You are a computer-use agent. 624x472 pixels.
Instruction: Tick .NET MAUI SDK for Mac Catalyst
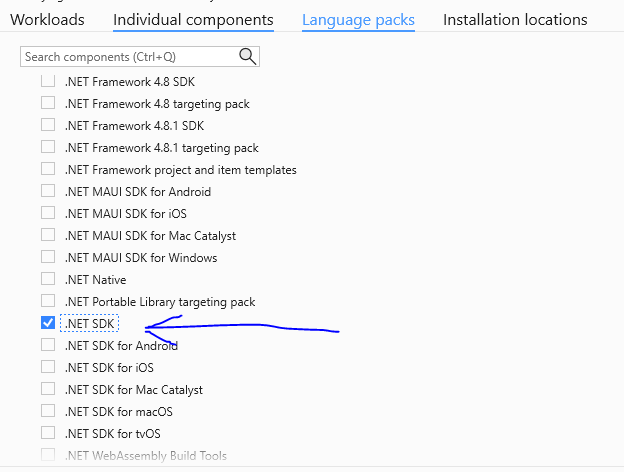tap(48, 235)
